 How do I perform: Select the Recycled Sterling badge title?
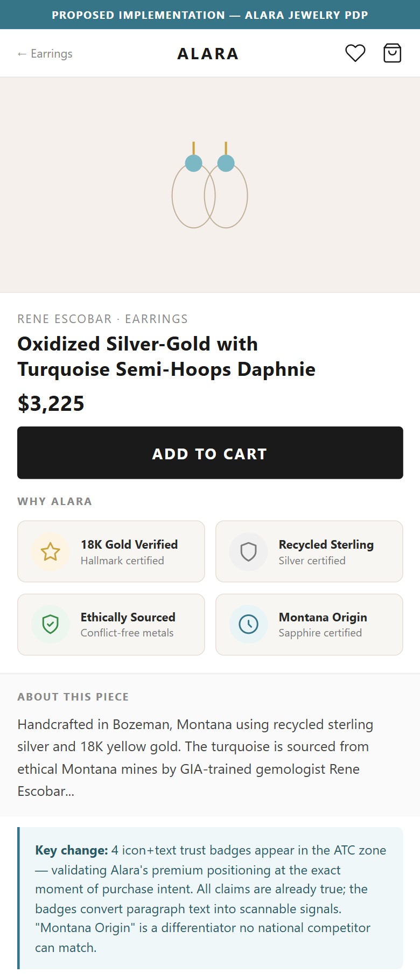click(x=326, y=544)
